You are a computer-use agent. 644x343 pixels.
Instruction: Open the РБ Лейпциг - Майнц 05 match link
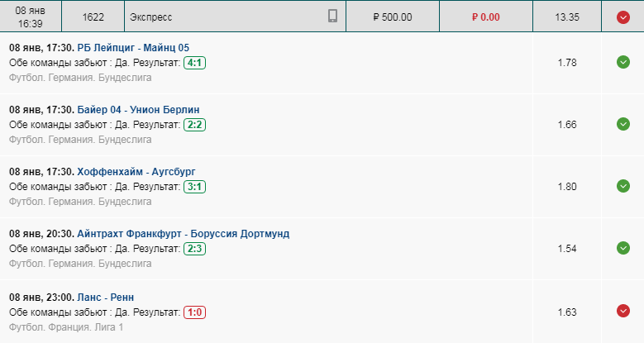click(x=133, y=48)
